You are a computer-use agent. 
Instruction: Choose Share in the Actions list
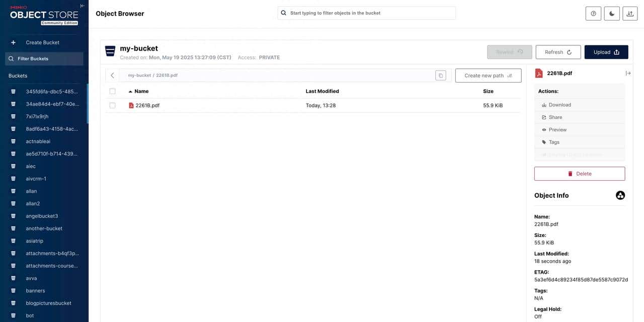[x=555, y=117]
